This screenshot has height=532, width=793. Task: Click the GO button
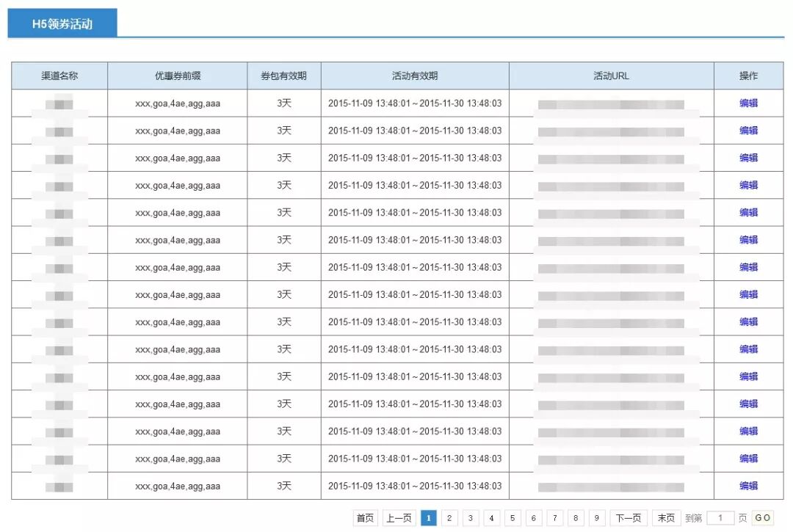pos(763,518)
